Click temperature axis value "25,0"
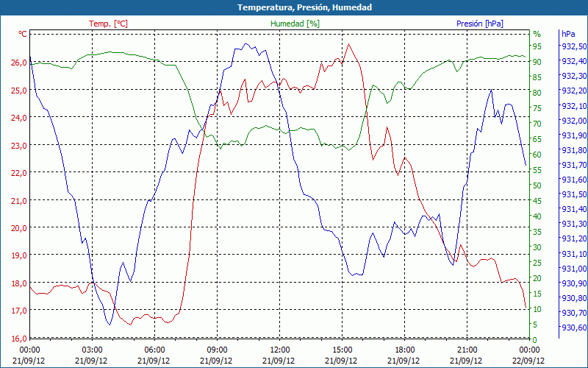 [18, 90]
